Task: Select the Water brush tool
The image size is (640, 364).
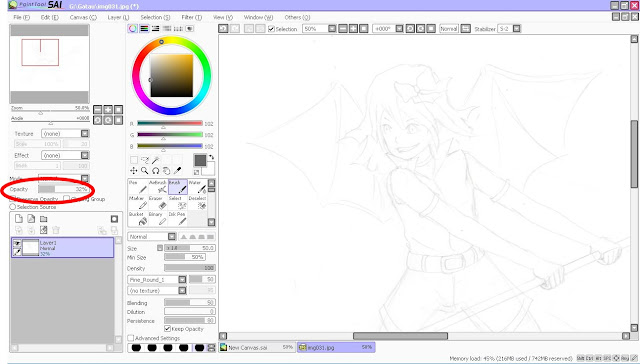Action: (197, 186)
